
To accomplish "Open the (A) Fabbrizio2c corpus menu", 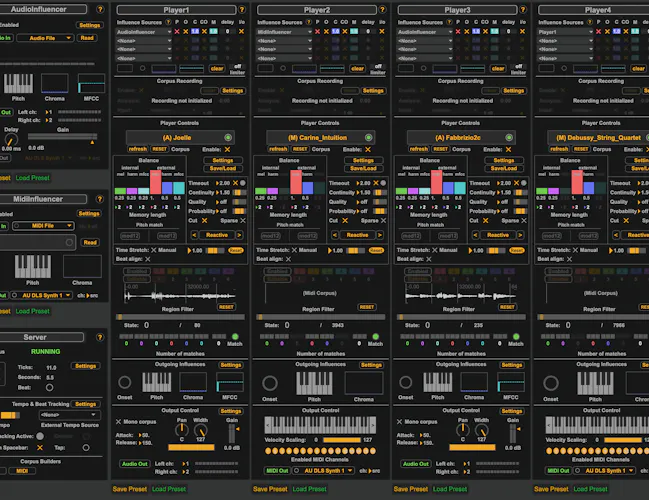I will pos(459,137).
